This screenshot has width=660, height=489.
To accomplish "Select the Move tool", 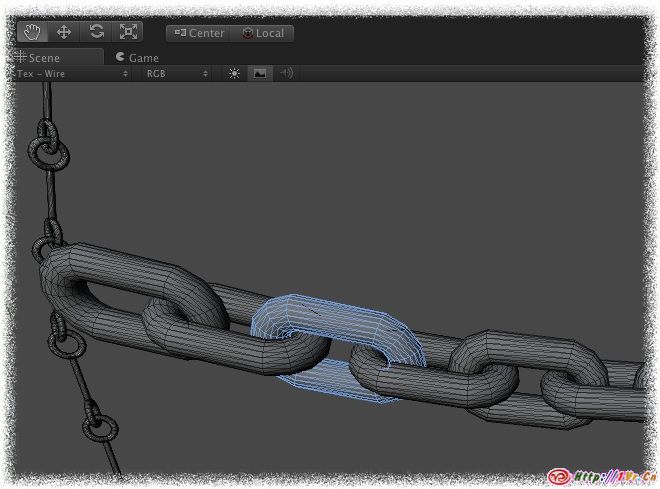I will (x=64, y=32).
